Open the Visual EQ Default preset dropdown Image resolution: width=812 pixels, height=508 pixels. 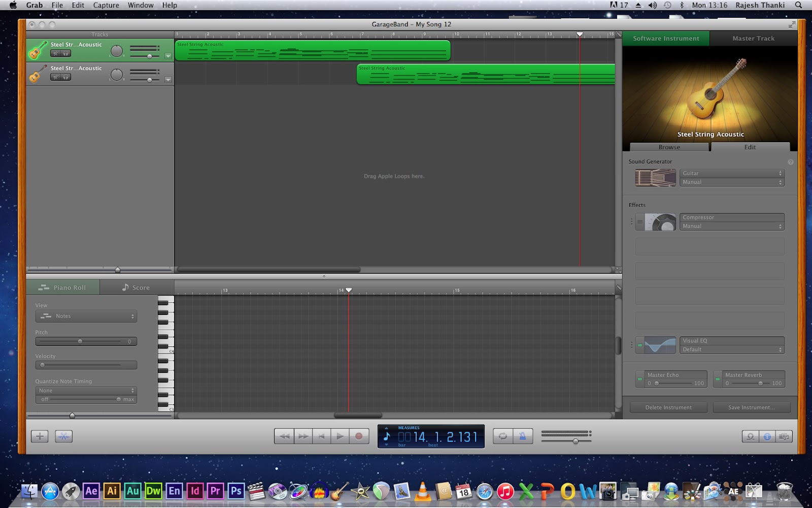732,350
